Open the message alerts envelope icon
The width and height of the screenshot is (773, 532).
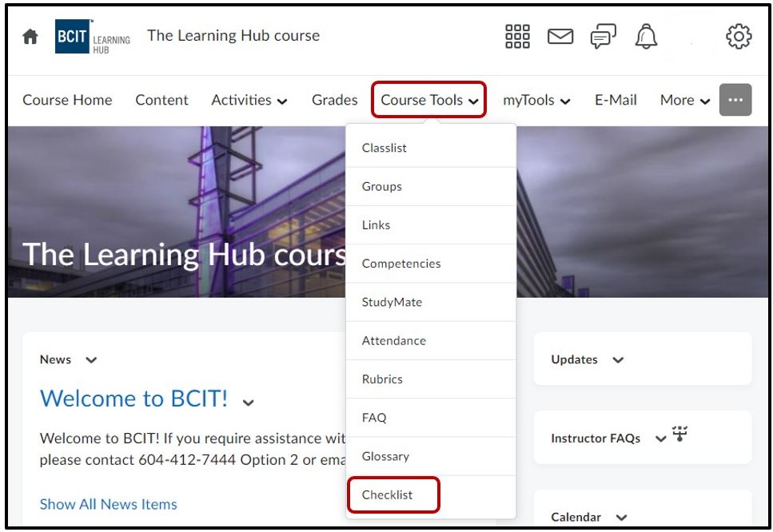pos(560,37)
